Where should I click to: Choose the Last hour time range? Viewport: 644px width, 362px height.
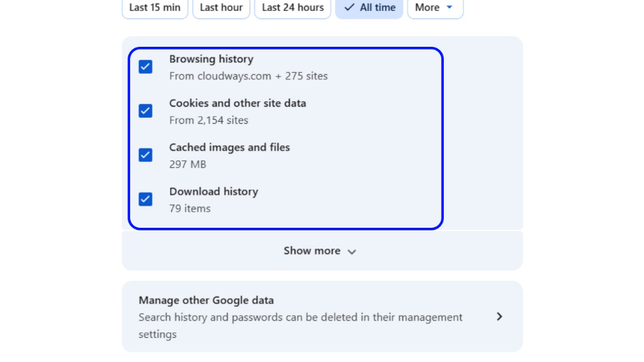221,8
